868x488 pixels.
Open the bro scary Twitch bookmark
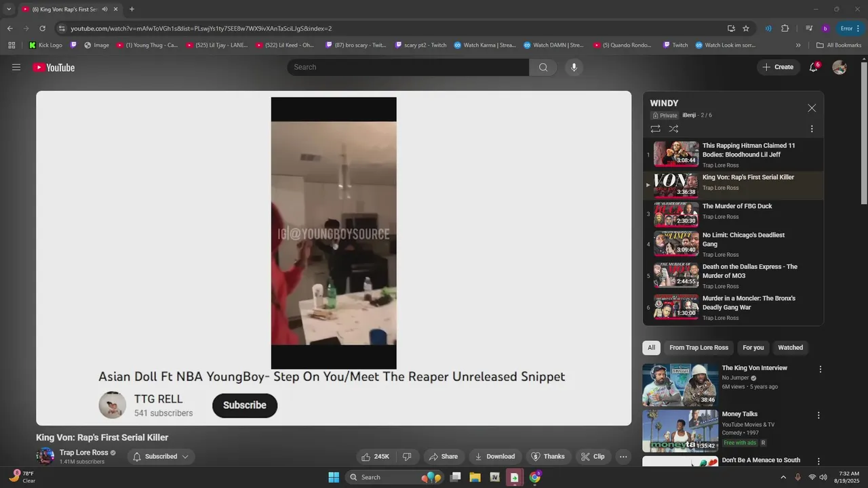click(356, 45)
